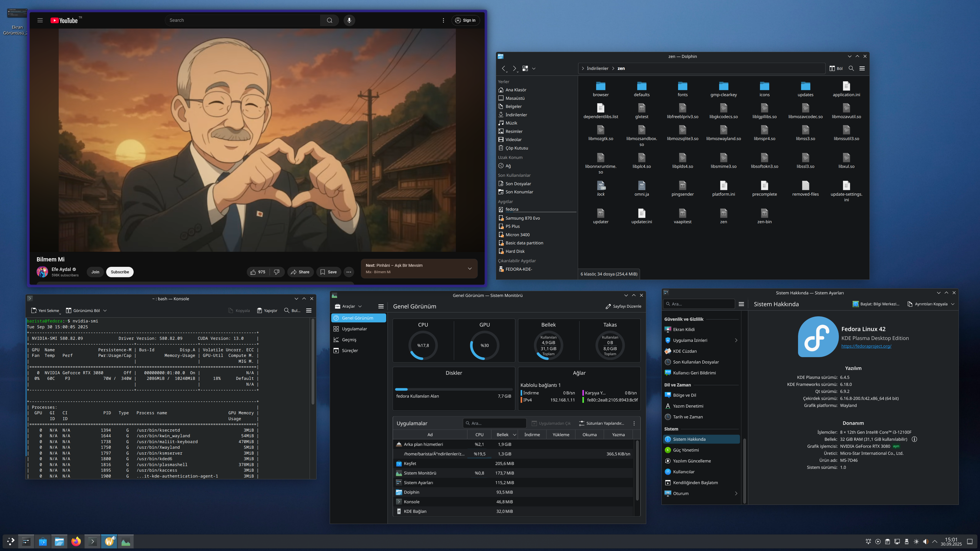
Task: Open volume control in system tray
Action: point(926,542)
